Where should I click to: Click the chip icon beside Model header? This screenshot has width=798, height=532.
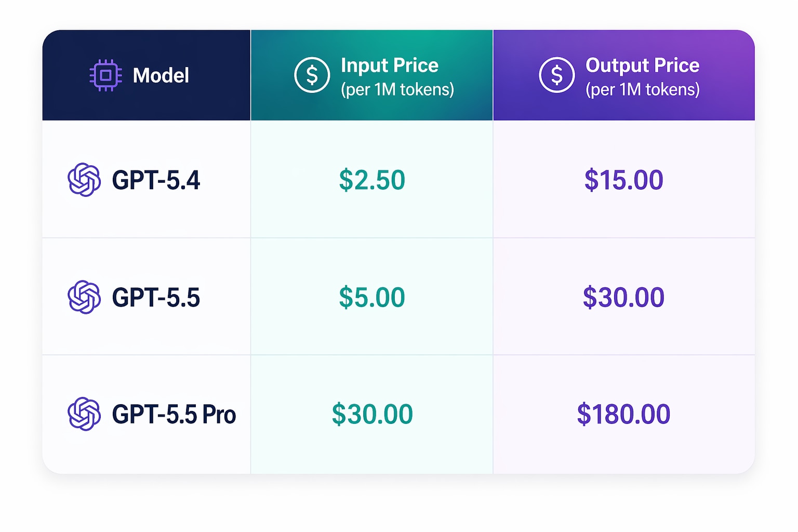[105, 75]
